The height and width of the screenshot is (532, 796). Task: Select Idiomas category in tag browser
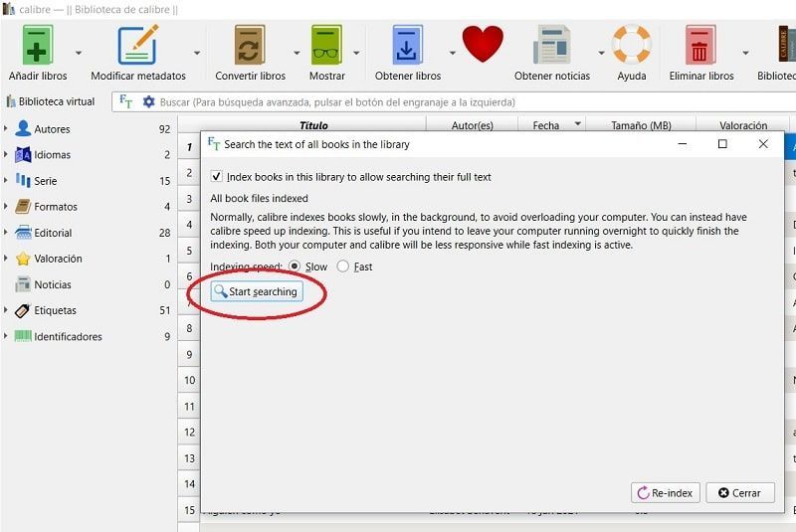(52, 155)
